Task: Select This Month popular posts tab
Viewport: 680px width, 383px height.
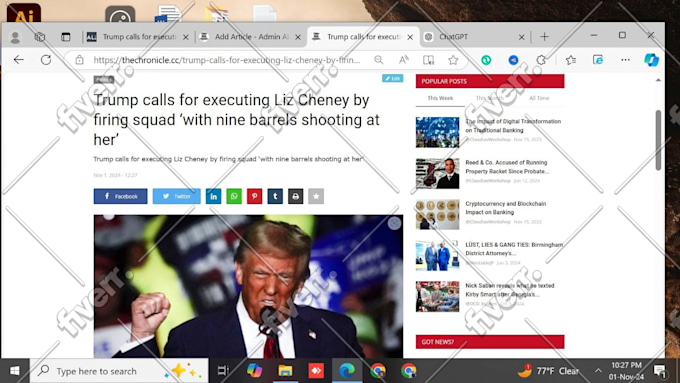Action: (x=490, y=98)
